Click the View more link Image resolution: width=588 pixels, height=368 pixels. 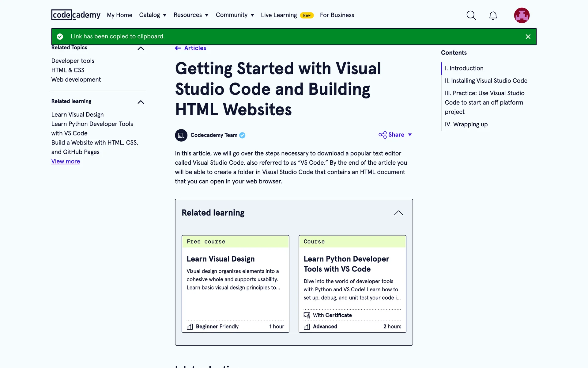tap(66, 161)
